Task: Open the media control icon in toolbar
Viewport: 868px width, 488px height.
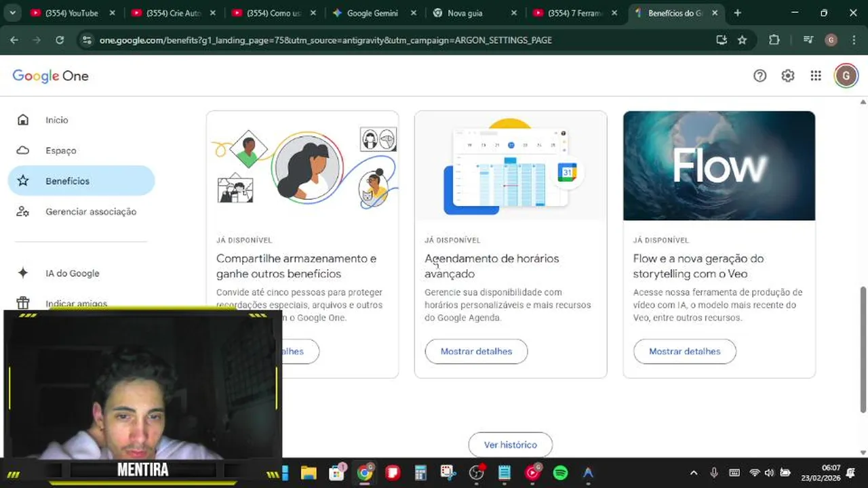Action: click(808, 40)
